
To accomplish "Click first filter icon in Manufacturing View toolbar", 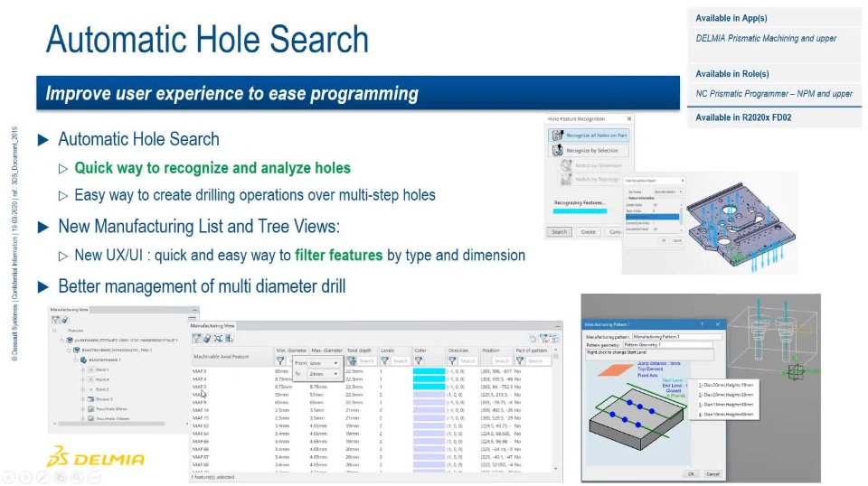I will tap(196, 338).
